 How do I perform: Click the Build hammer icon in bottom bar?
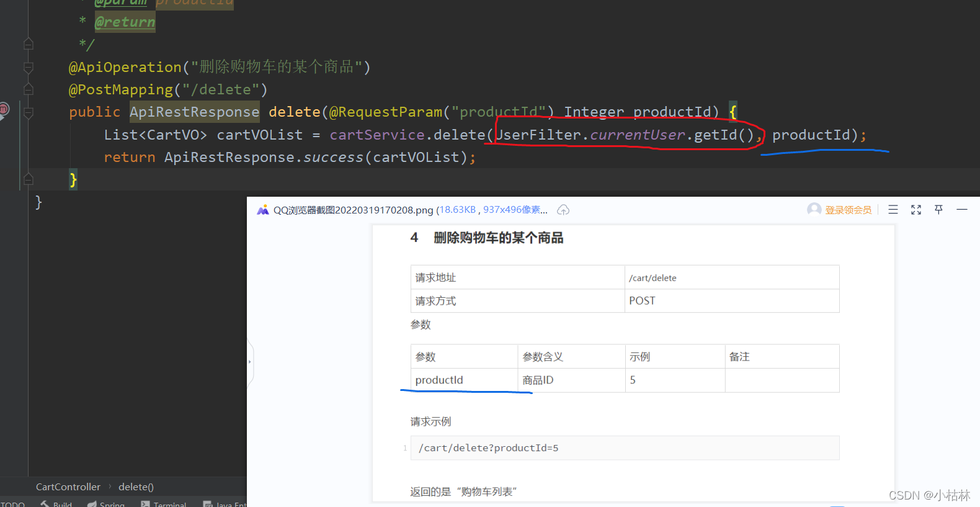[45, 504]
